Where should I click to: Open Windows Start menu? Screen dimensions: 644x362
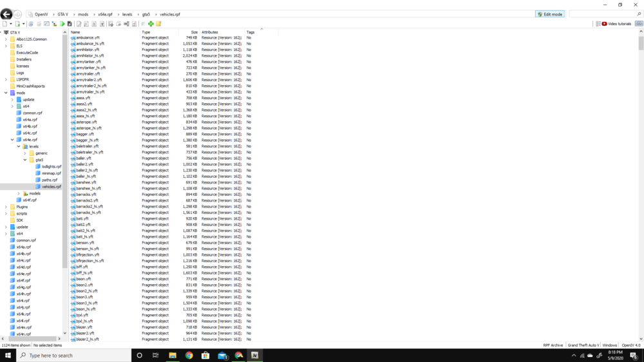(8, 356)
